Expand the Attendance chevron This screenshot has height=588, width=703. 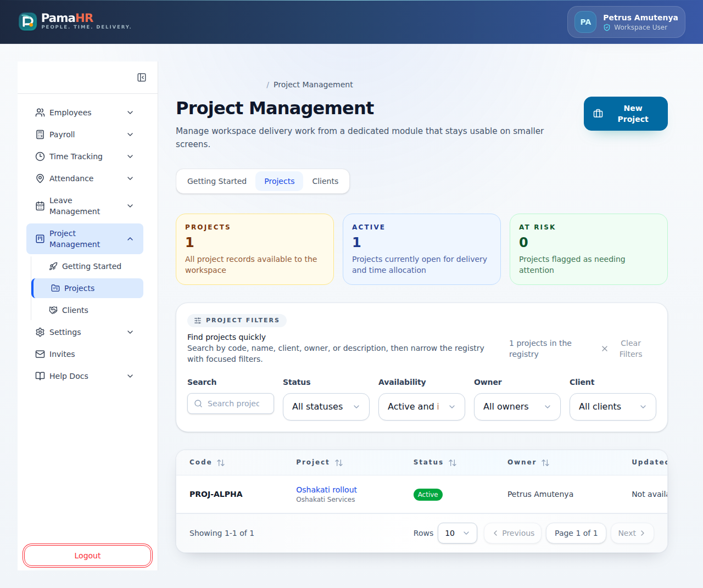130,178
